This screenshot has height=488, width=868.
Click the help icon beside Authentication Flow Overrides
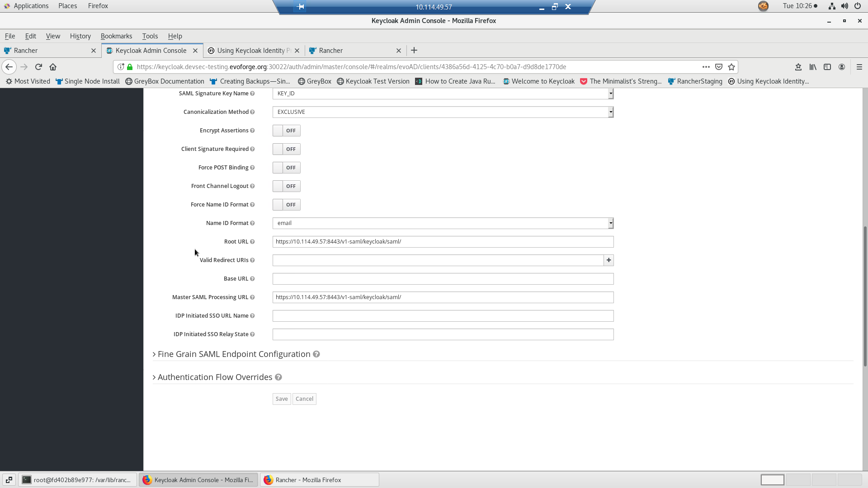pos(278,377)
